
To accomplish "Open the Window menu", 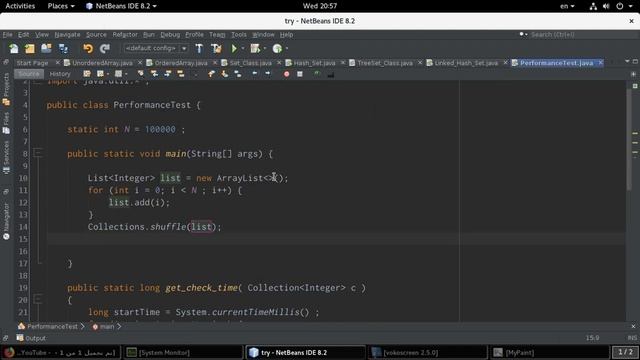I will 263,35.
